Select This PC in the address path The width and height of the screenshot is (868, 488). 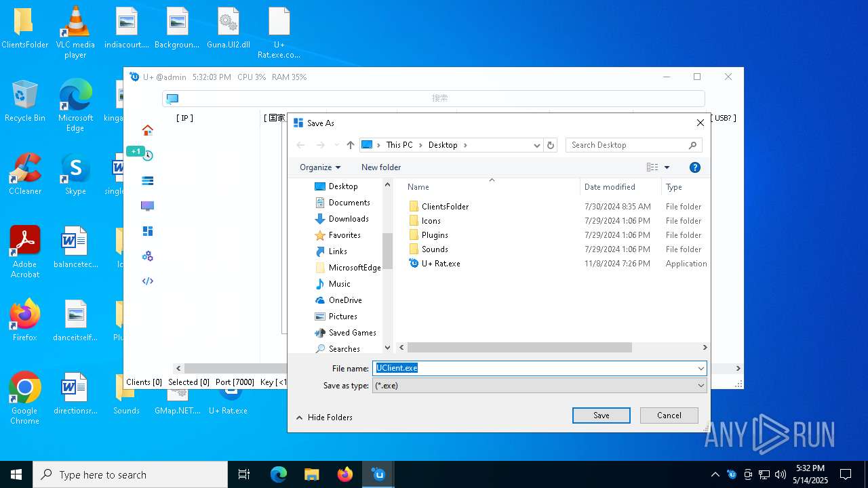[x=399, y=145]
